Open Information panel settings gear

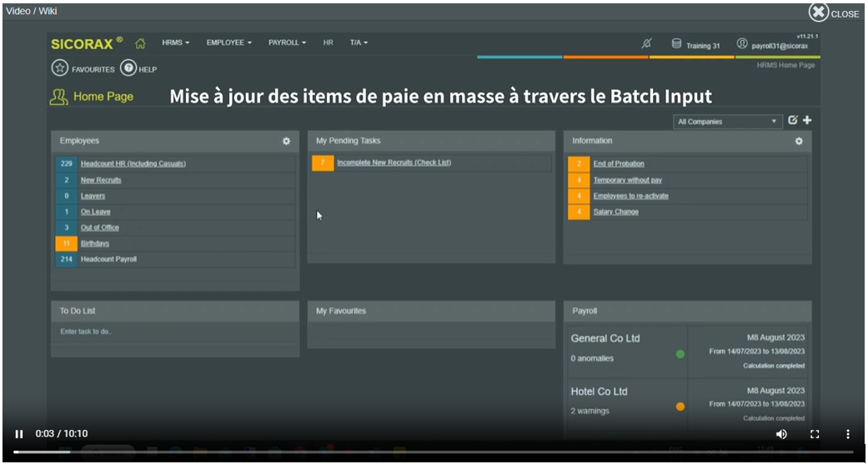799,142
